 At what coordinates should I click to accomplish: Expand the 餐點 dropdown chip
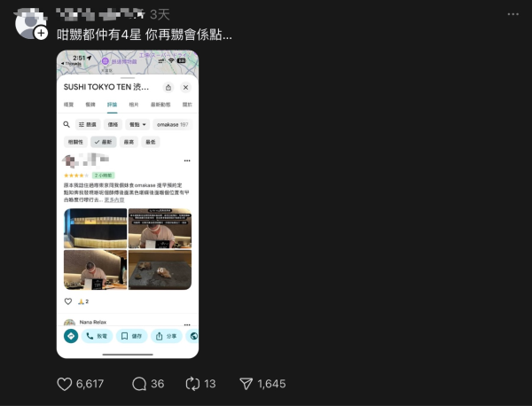pos(137,124)
